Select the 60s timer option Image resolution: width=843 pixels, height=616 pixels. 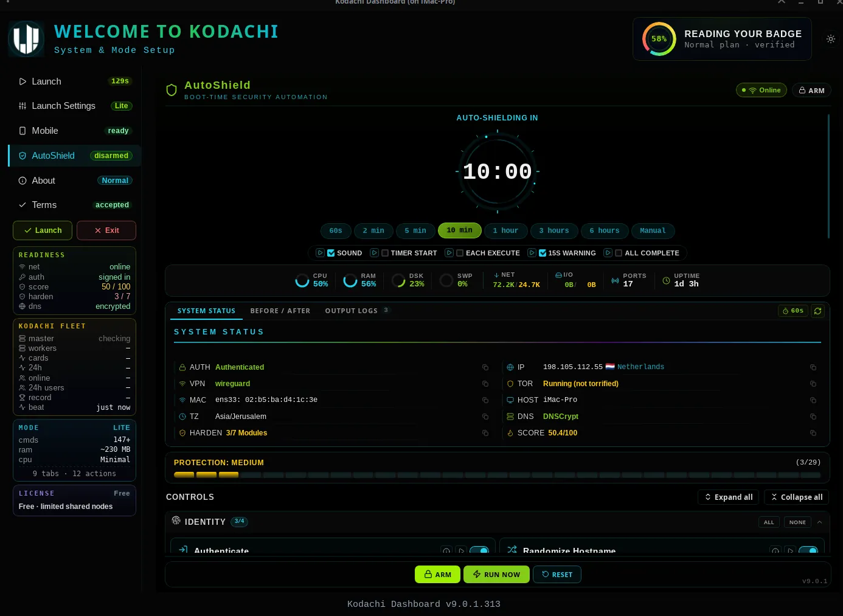click(x=336, y=230)
